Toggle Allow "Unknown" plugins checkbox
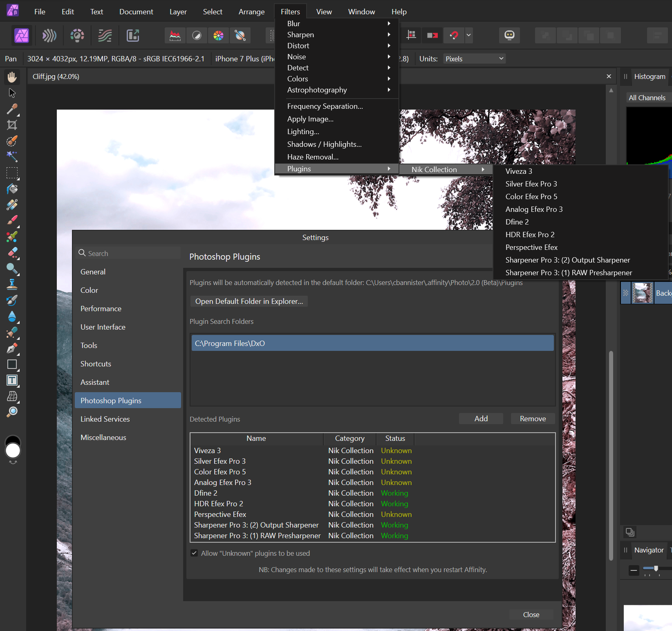Viewport: 672px width, 631px height. click(x=195, y=553)
